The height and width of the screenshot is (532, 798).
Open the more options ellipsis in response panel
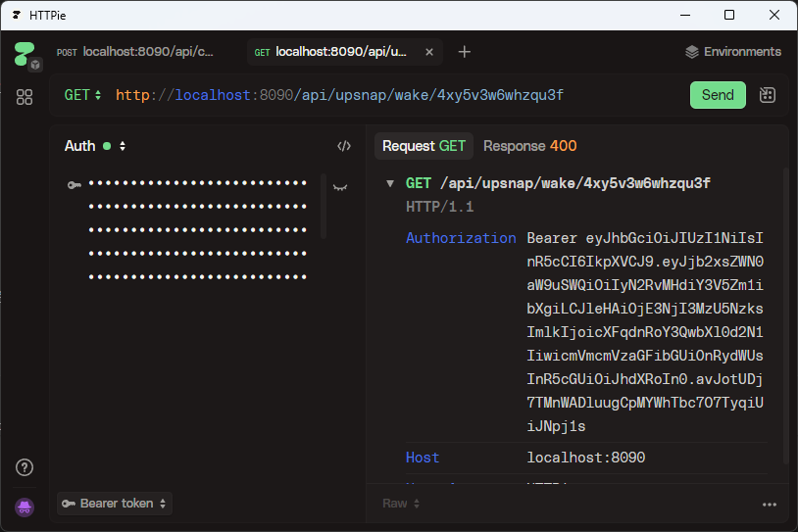[769, 504]
